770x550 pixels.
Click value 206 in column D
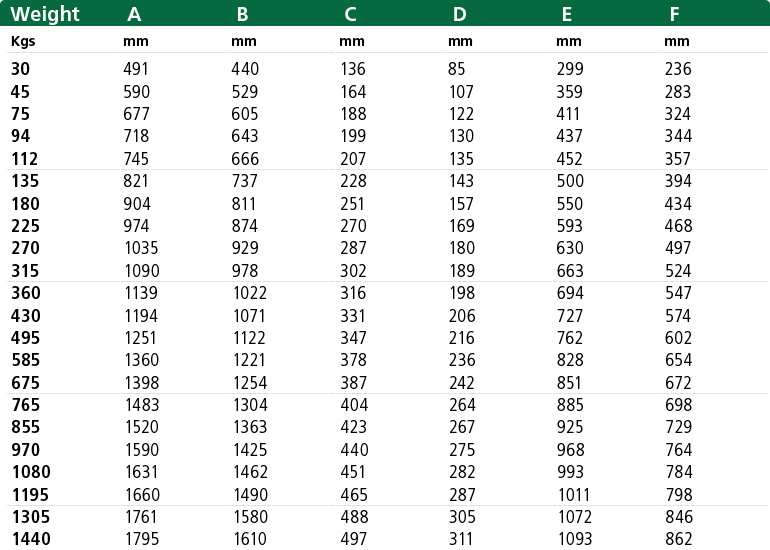point(462,315)
